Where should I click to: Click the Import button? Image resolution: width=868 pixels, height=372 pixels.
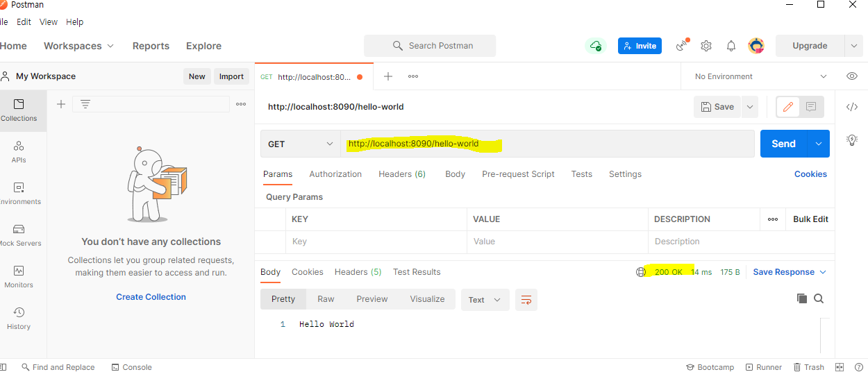point(231,76)
